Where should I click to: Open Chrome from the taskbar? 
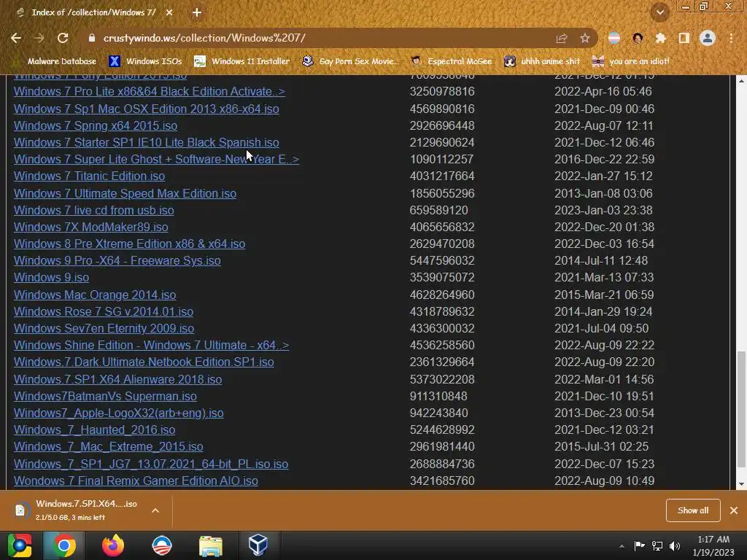(x=64, y=545)
